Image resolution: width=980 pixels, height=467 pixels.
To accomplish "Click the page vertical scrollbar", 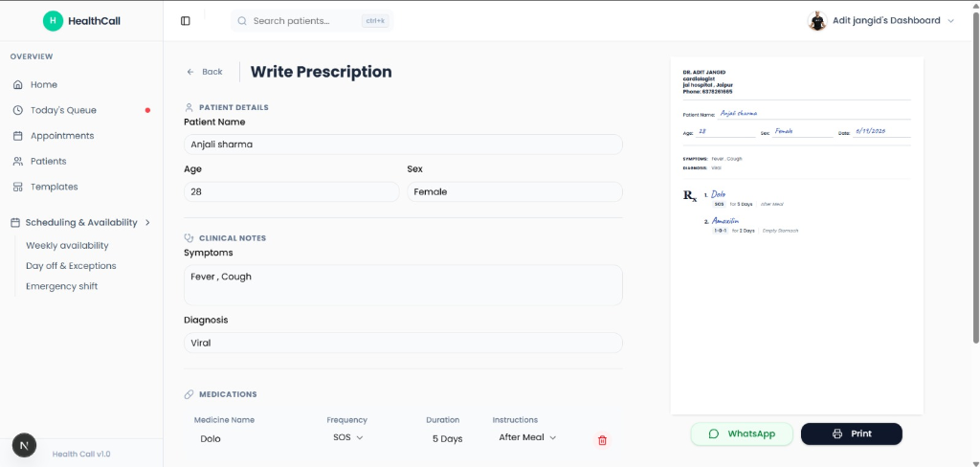I will pyautogui.click(x=975, y=178).
